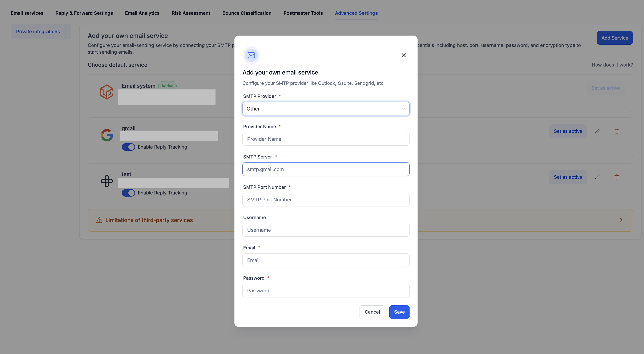
Task: Select the Google gmail service icon
Action: (x=106, y=135)
